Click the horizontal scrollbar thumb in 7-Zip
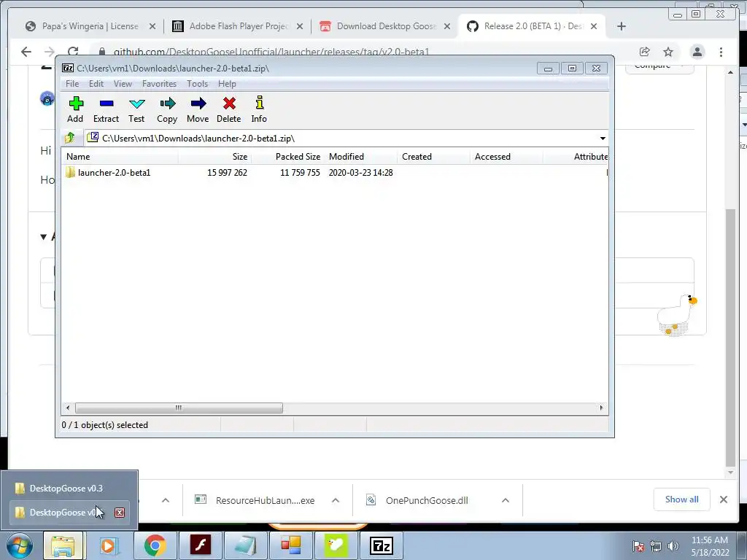This screenshot has height=560, width=747. click(x=179, y=408)
